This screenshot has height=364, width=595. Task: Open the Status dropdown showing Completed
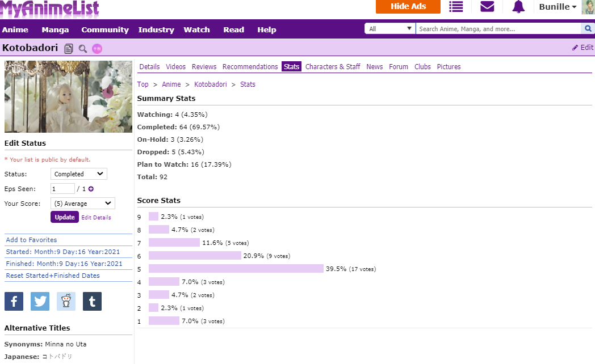(x=79, y=174)
